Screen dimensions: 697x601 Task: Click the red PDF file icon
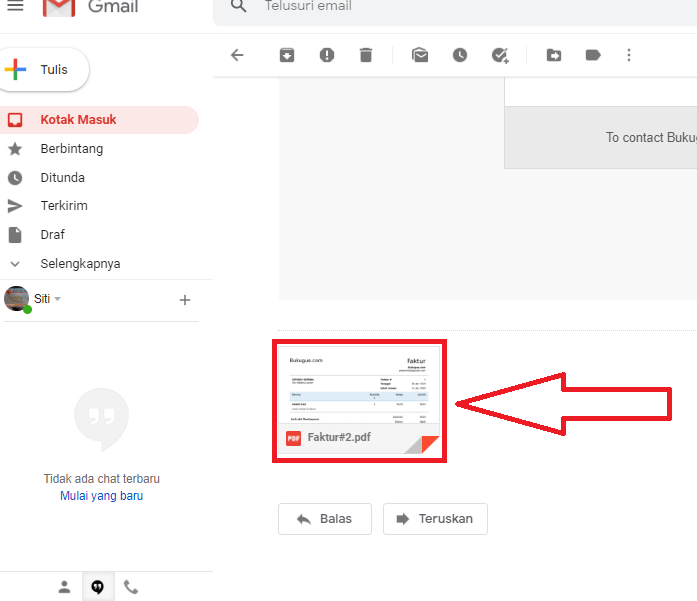293,438
